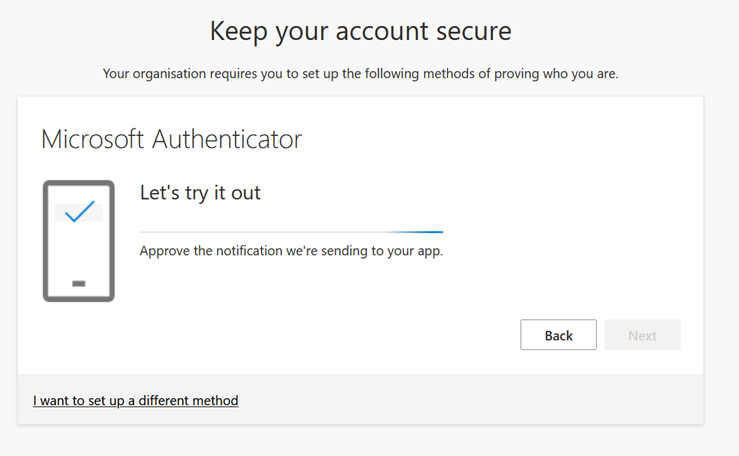Click the 'Let's try it out' heading
Image resolution: width=739 pixels, height=456 pixels.
[x=200, y=193]
